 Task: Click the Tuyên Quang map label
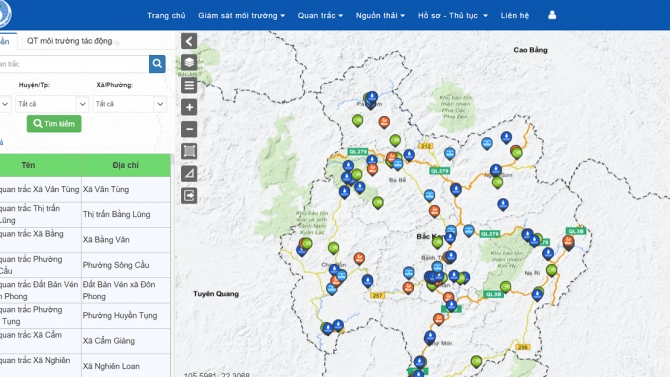216,294
